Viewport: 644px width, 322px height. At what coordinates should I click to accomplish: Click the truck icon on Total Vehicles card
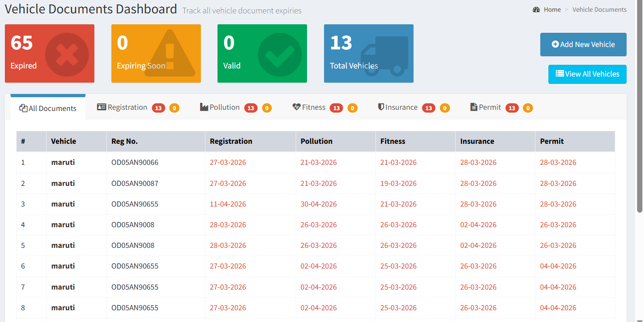point(385,56)
